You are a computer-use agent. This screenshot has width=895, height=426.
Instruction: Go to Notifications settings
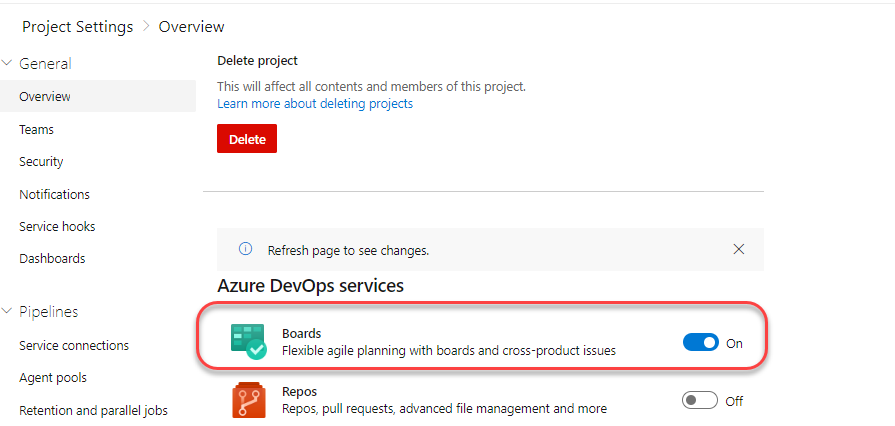click(54, 194)
